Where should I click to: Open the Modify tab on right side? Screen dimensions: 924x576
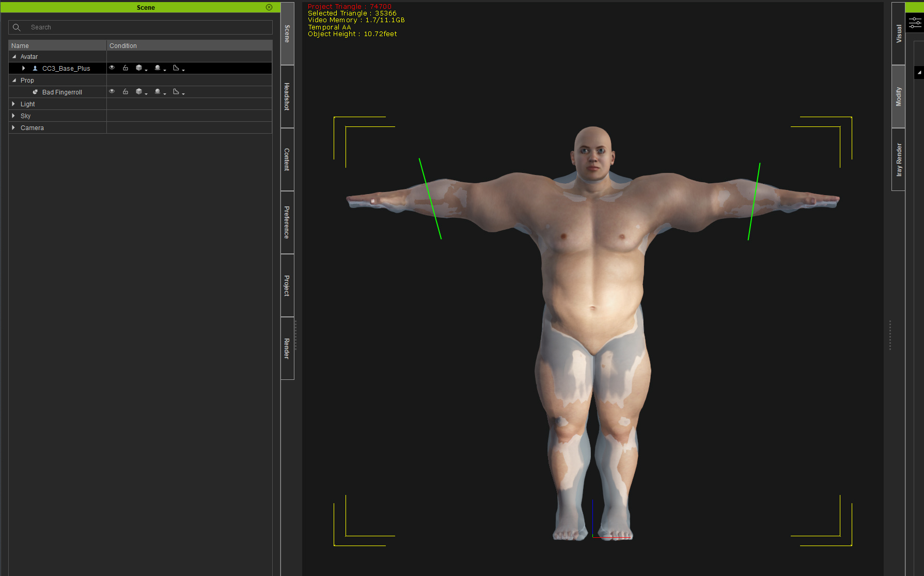pos(898,97)
